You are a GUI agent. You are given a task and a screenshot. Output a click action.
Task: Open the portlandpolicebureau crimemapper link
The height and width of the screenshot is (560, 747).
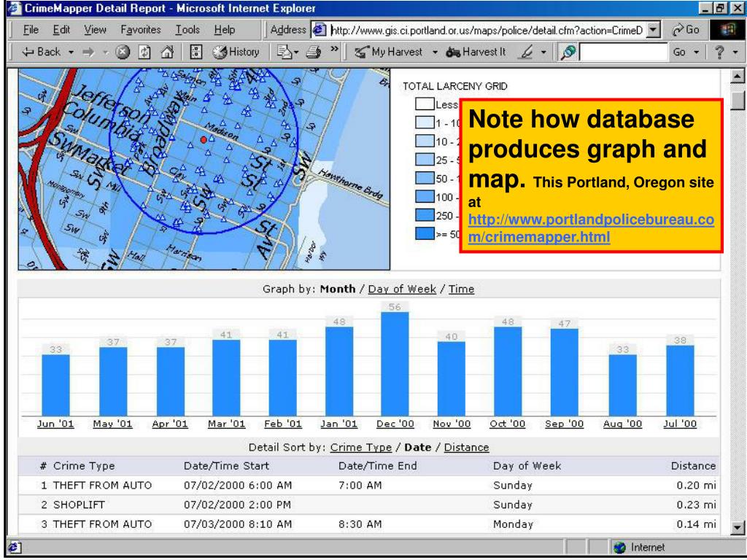tap(591, 228)
